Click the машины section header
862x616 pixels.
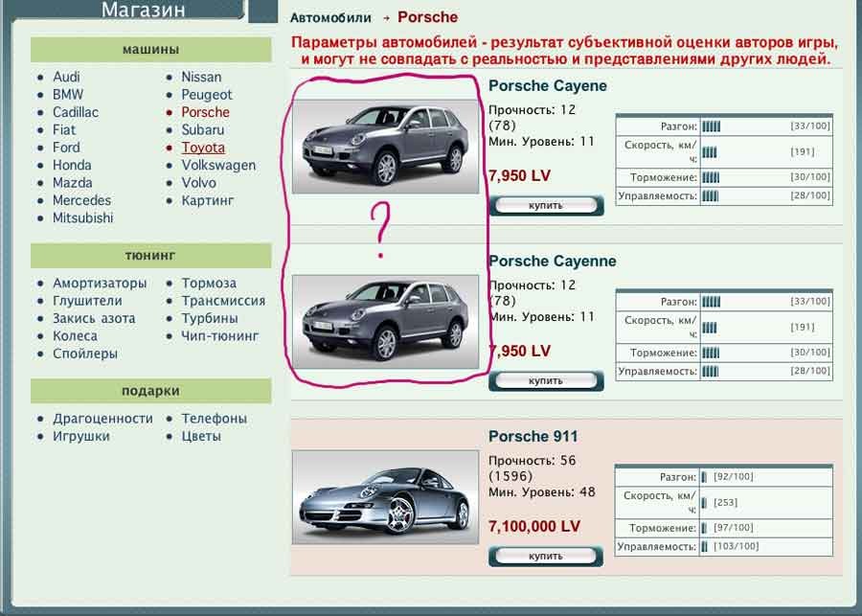pos(150,50)
